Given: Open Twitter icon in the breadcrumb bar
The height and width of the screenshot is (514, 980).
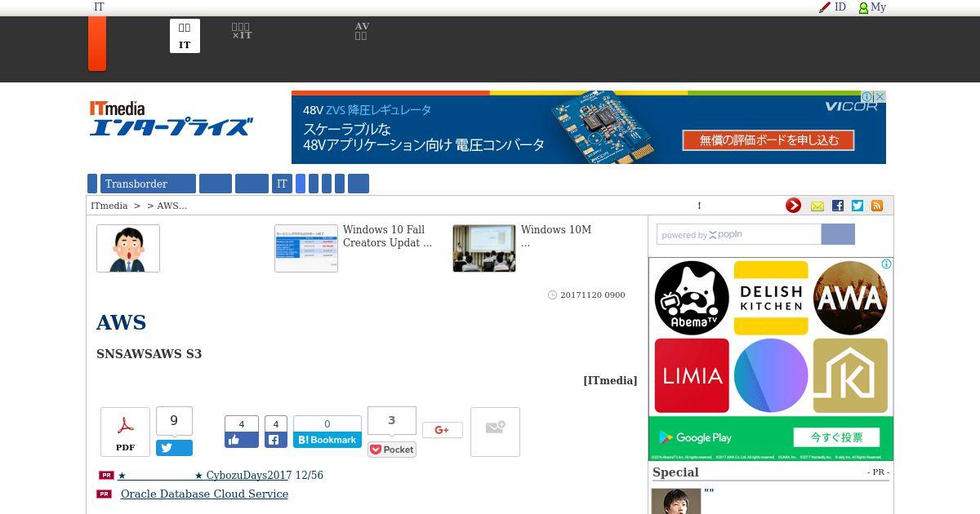Looking at the screenshot, I should point(857,206).
